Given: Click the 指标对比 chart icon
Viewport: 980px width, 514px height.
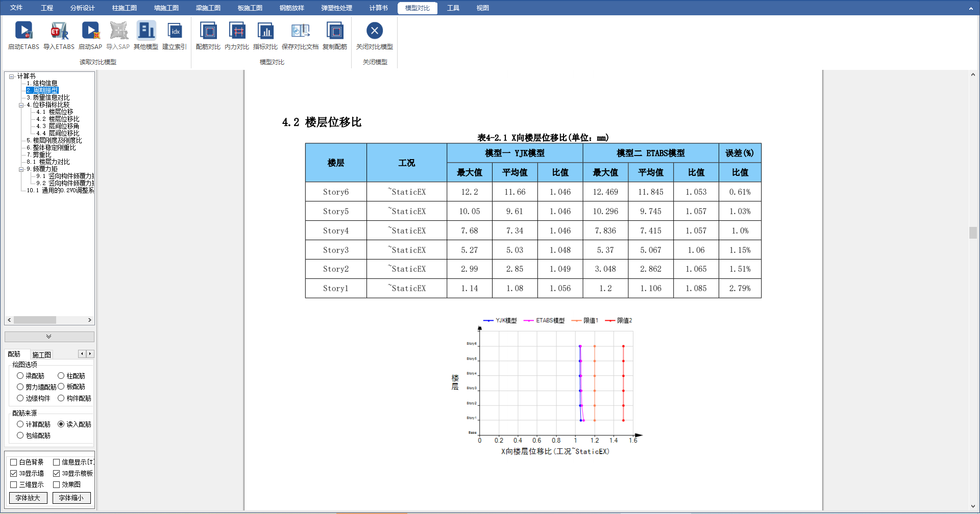Looking at the screenshot, I should [x=265, y=32].
